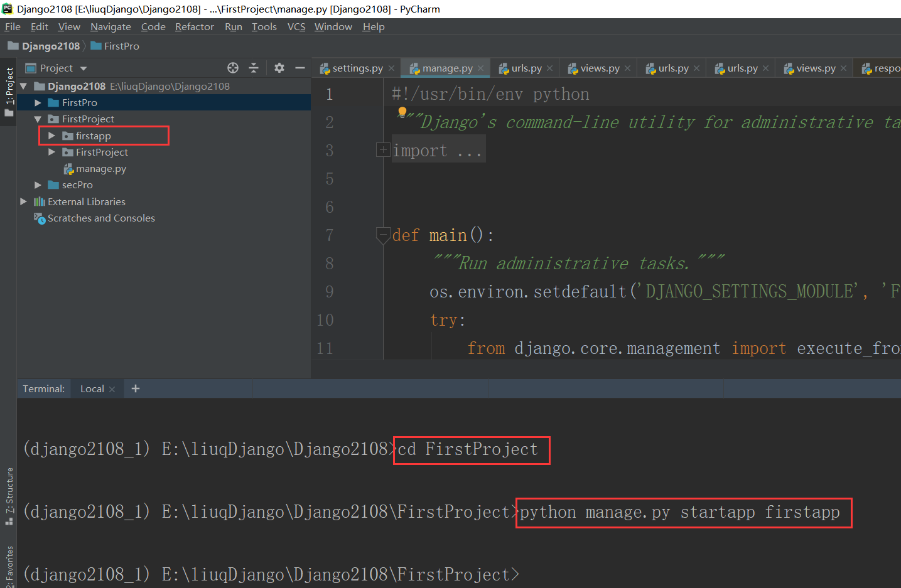Expand the folded import block on line 3
The width and height of the screenshot is (901, 588).
tap(382, 149)
